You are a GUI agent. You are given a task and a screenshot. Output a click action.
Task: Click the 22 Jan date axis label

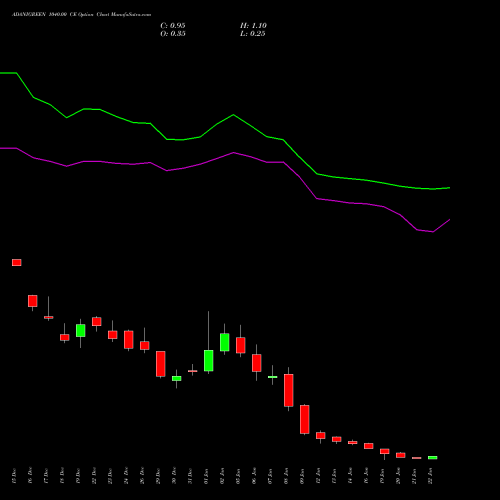pos(430,476)
